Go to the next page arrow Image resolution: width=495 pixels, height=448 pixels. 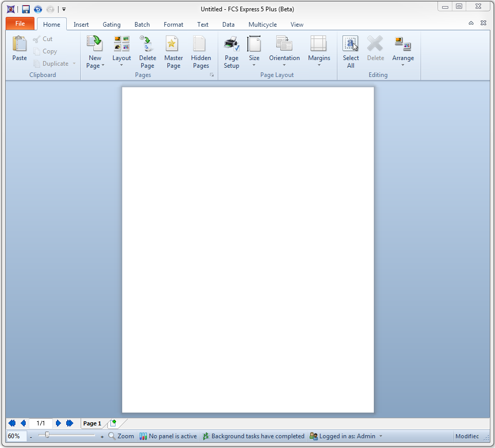(x=59, y=423)
